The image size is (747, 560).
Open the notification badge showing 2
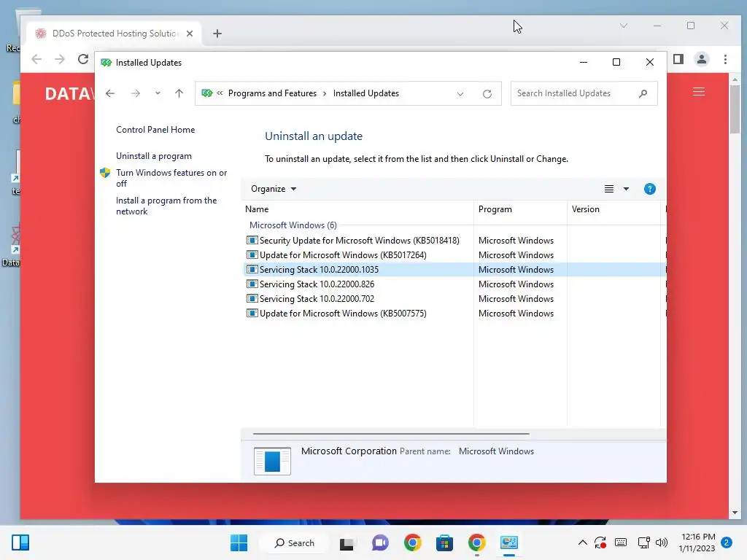click(727, 542)
